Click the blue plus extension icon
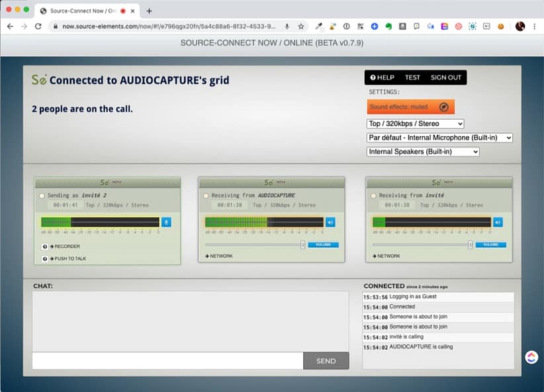This screenshot has width=544, height=392. [x=375, y=26]
